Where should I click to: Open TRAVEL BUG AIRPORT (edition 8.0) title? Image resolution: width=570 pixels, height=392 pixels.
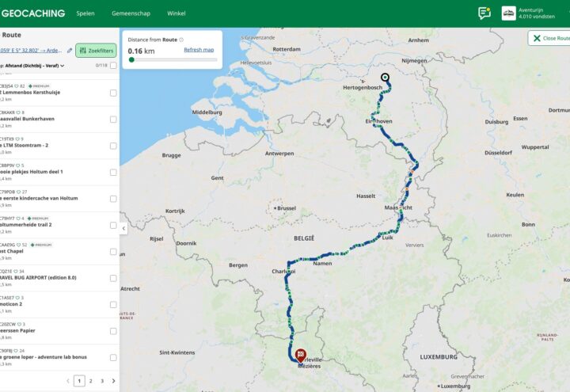pos(38,277)
